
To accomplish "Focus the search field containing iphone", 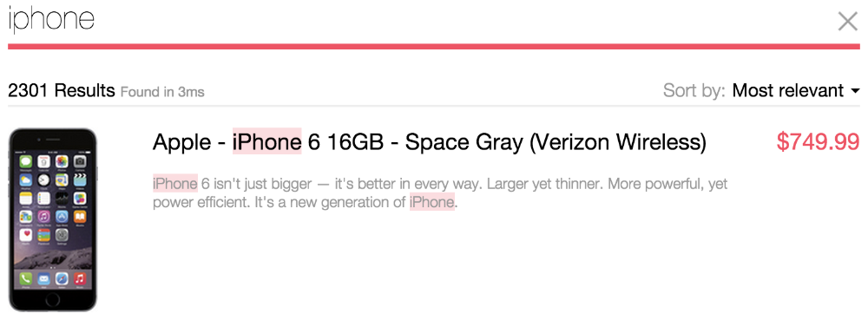I will 421,21.
